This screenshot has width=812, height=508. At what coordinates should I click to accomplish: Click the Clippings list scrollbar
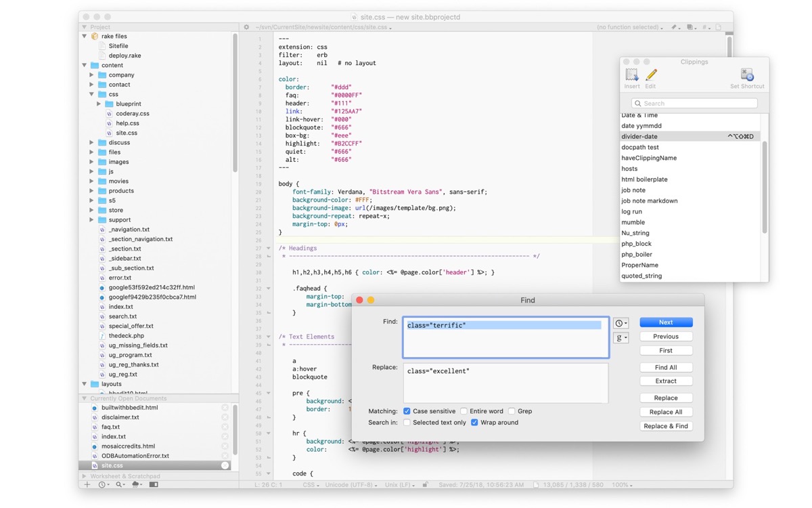765,186
